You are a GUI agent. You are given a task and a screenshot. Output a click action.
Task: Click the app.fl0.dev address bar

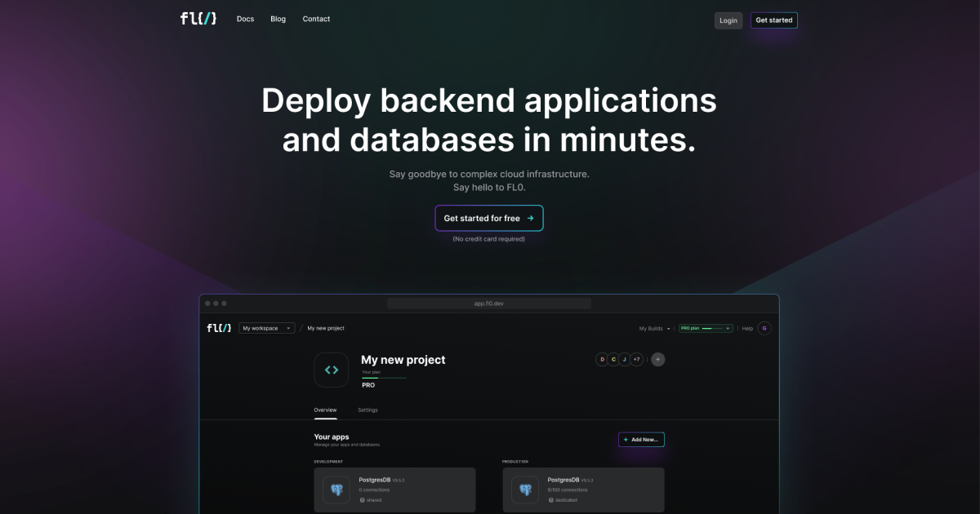[x=488, y=303]
